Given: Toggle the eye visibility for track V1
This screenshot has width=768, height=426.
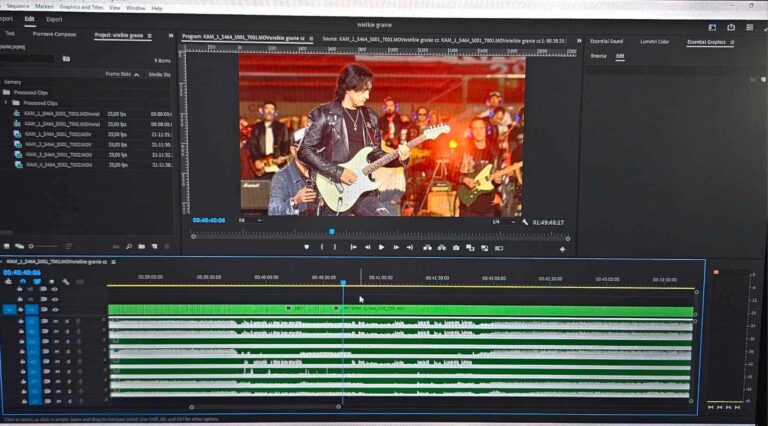Looking at the screenshot, I should 55,309.
